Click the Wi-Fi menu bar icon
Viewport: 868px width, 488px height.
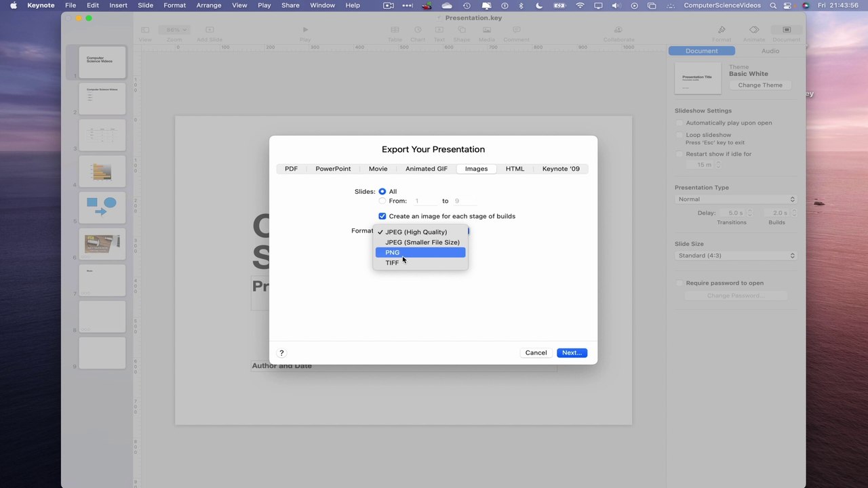point(580,5)
